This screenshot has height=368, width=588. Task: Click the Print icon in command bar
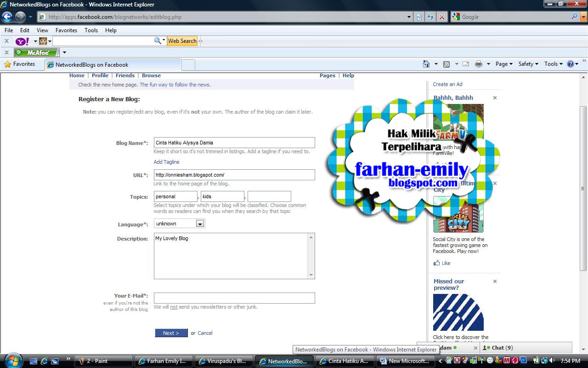pyautogui.click(x=479, y=64)
